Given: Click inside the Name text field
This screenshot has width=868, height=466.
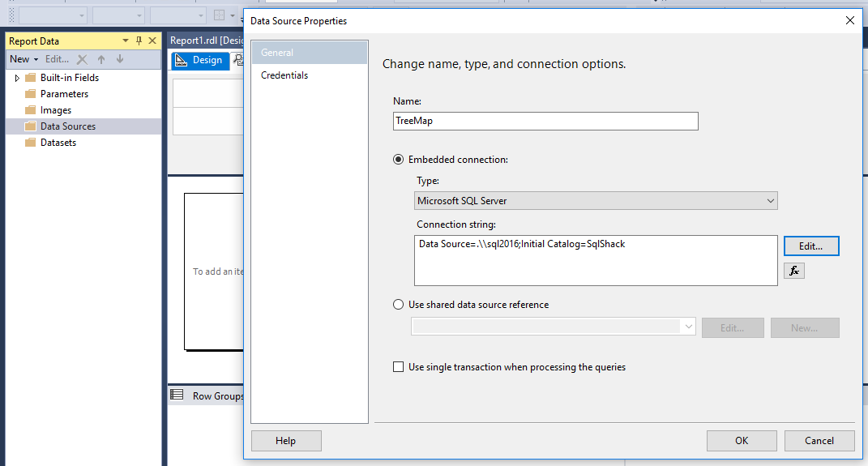Looking at the screenshot, I should 545,121.
